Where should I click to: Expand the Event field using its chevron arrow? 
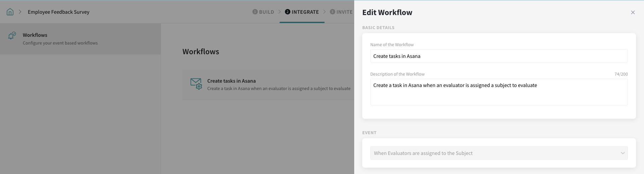coord(623,153)
